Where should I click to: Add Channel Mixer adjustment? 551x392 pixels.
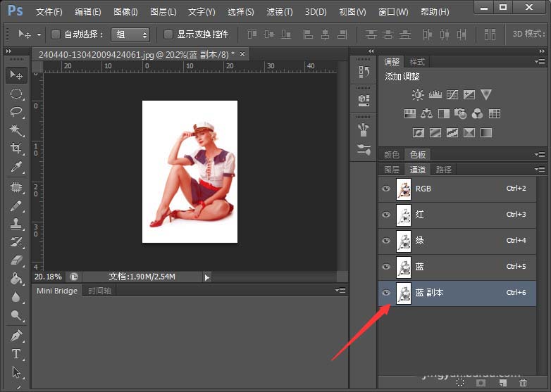[x=477, y=114]
